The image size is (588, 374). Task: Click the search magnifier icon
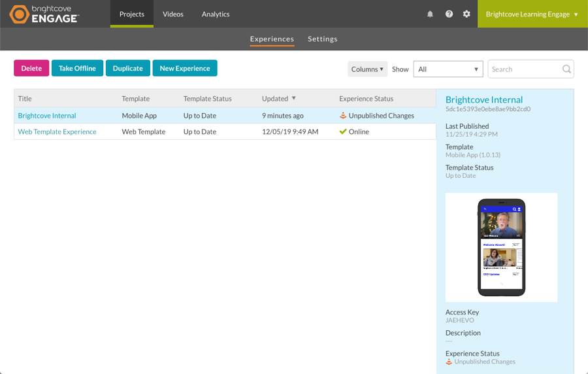(x=566, y=69)
